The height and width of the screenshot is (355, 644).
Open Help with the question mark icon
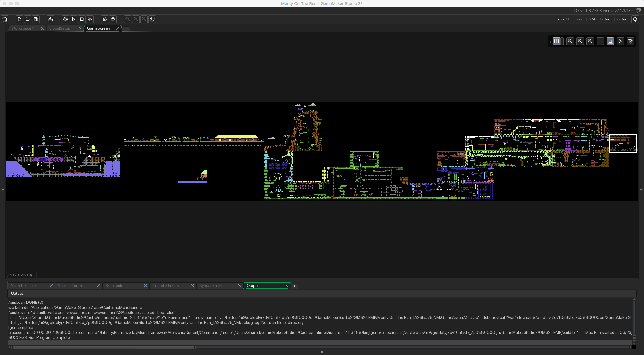113,19
